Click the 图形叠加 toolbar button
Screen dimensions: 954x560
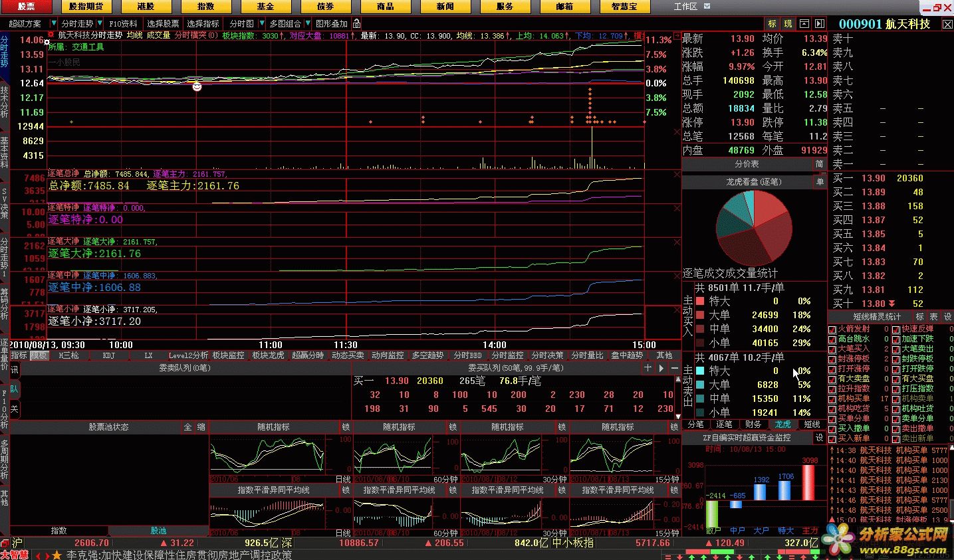[332, 23]
